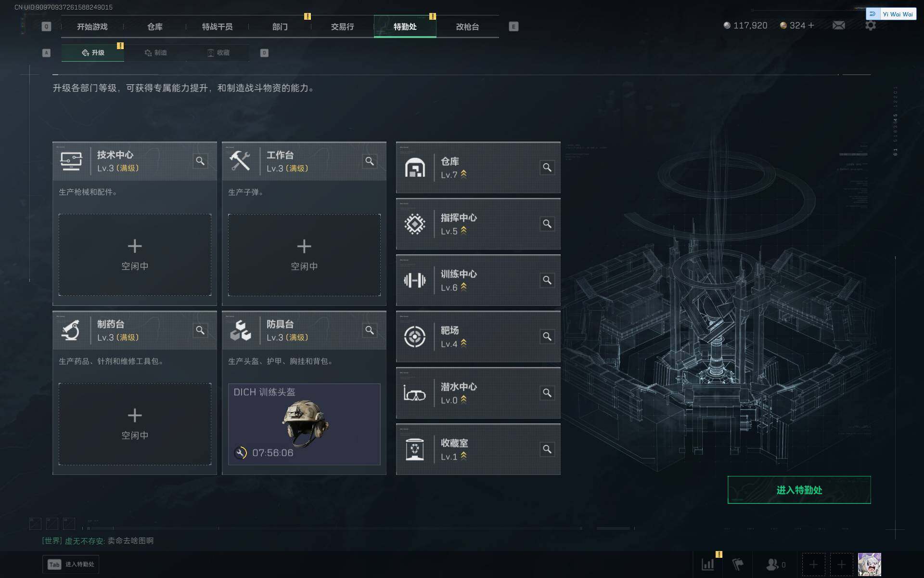This screenshot has width=924, height=578.
Task: Click the flag icon in bottom bar
Action: (x=737, y=564)
